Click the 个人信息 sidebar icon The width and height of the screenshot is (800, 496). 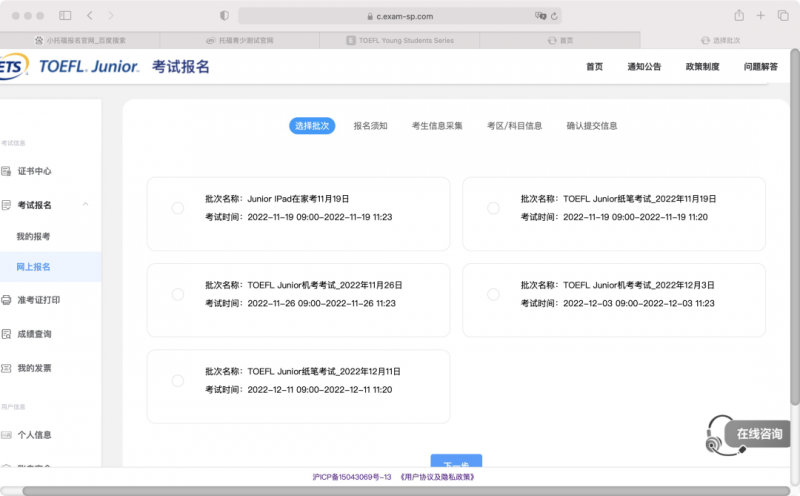tap(6, 435)
